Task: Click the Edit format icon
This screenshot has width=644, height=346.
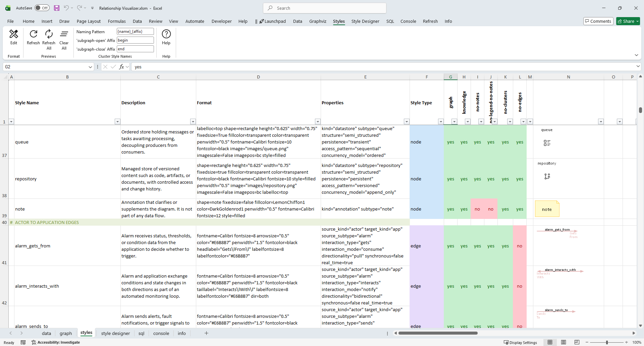Action: (14, 34)
